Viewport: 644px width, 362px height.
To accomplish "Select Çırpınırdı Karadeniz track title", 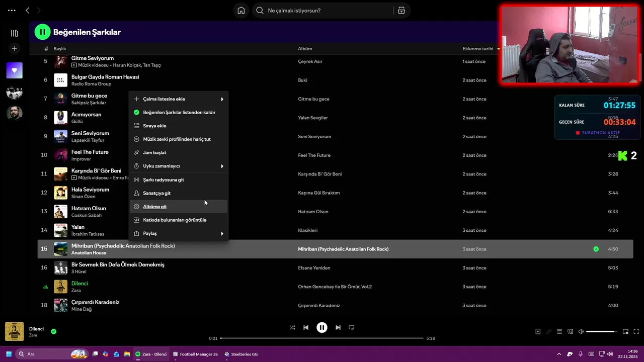I will pos(95,302).
